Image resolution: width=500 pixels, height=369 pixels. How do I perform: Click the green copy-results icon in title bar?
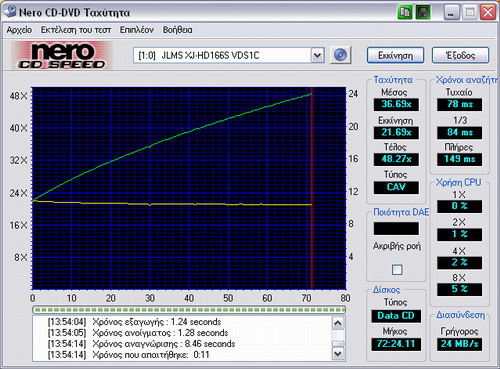tap(405, 12)
